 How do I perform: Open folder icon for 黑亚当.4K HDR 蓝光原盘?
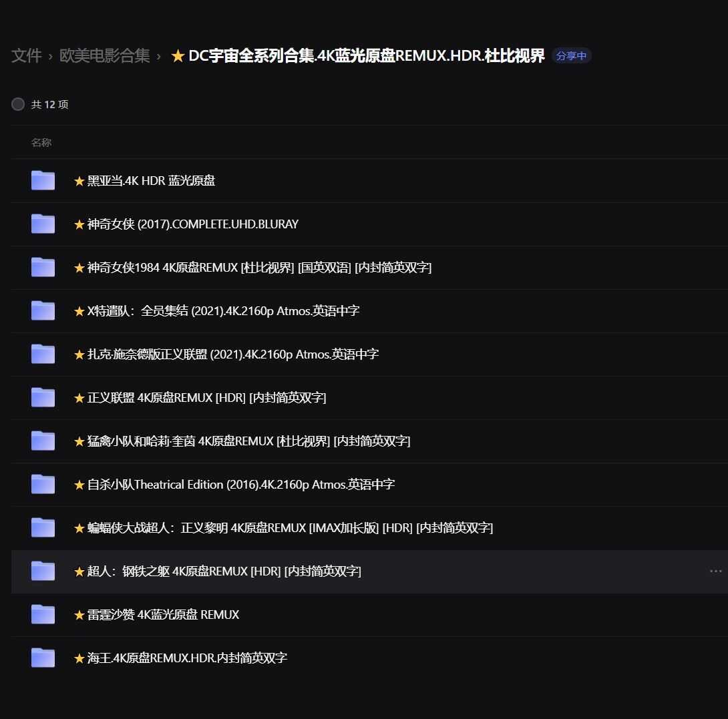click(43, 180)
